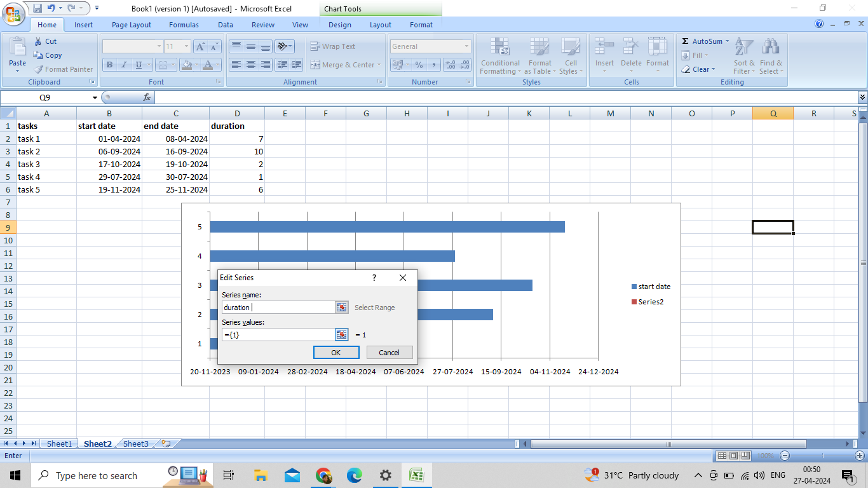The height and width of the screenshot is (488, 868).
Task: Click the Grow Font icon
Action: tap(200, 46)
